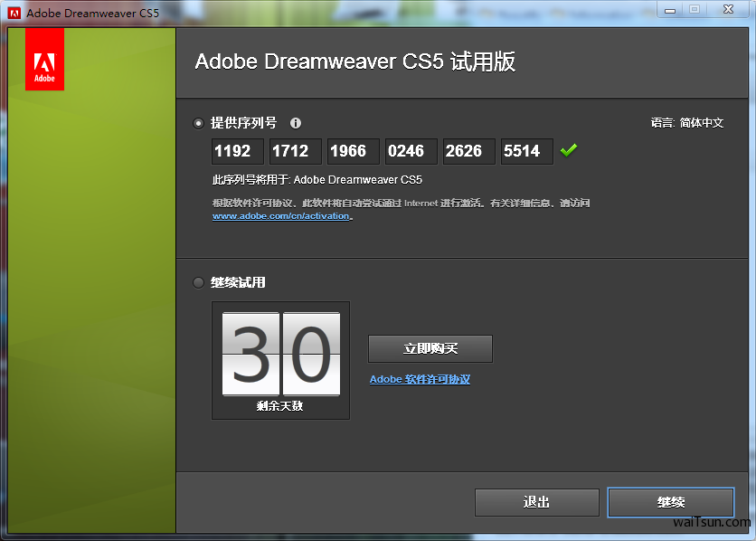The height and width of the screenshot is (541, 756).
Task: Click the 退出 button
Action: click(x=537, y=502)
